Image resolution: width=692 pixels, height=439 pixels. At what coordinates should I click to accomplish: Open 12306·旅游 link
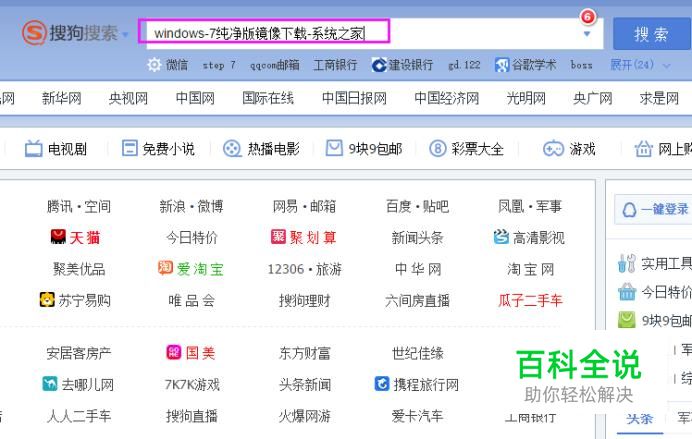point(305,269)
